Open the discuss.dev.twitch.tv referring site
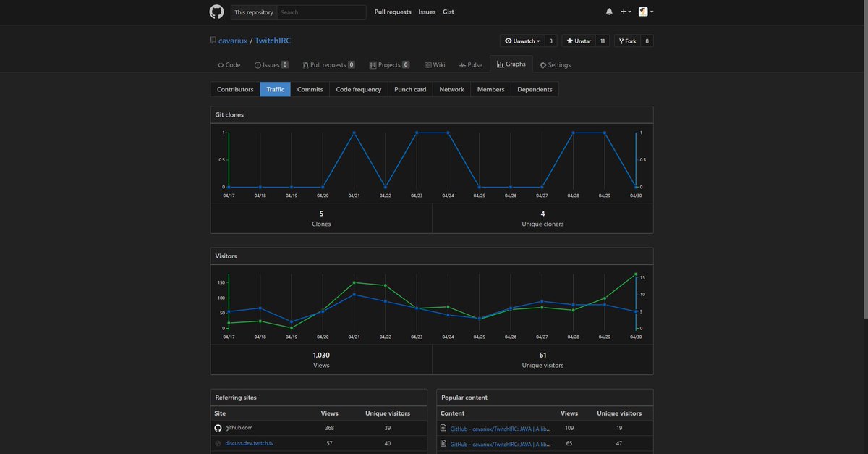This screenshot has height=454, width=868. pyautogui.click(x=250, y=442)
